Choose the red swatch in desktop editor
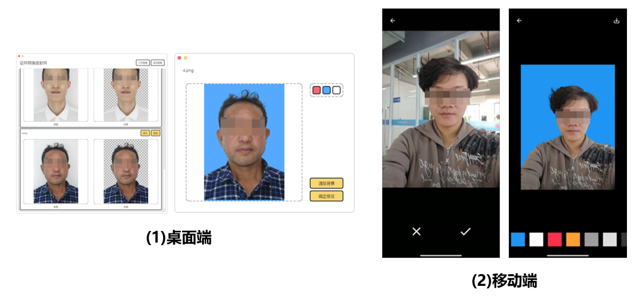 point(317,90)
